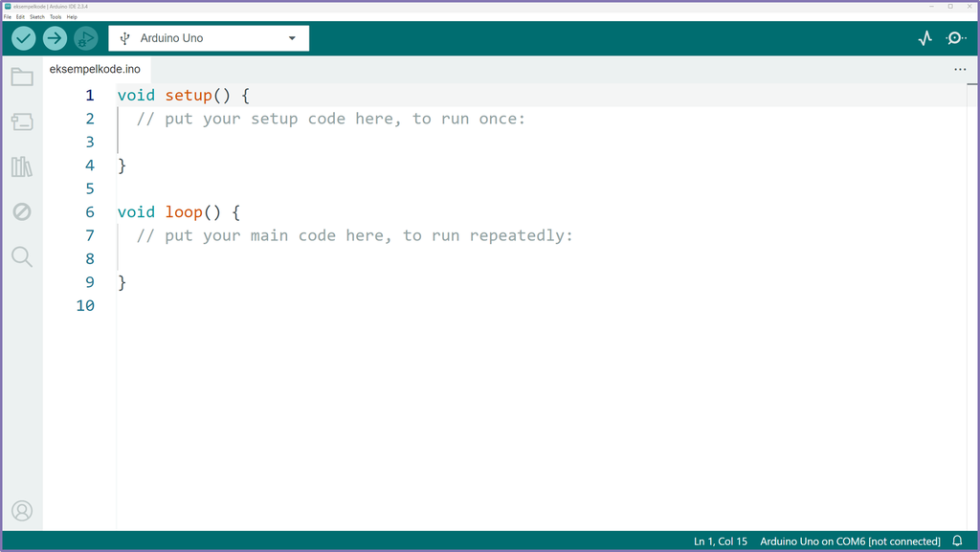
Task: Click the closing brace on line 4
Action: pos(122,166)
